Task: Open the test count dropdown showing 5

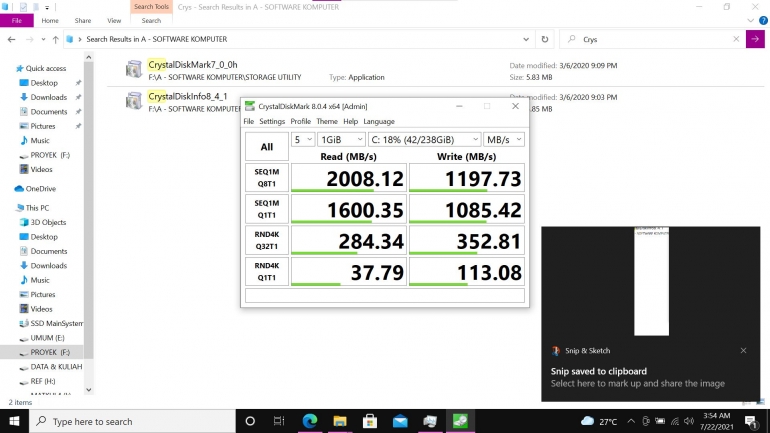Action: 302,140
